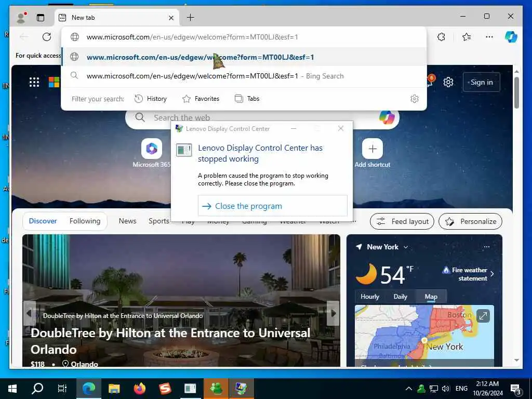Open the app launcher grid icon

pyautogui.click(x=34, y=82)
